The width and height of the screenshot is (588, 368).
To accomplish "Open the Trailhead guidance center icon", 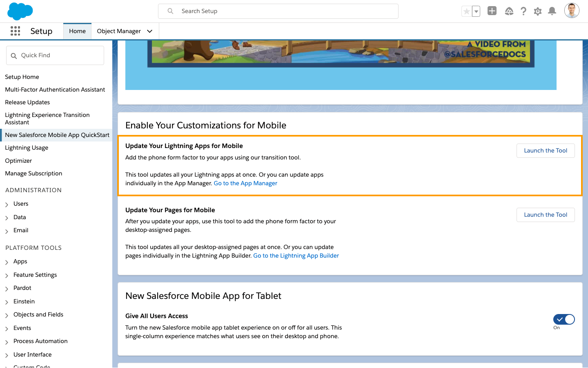I will 509,11.
